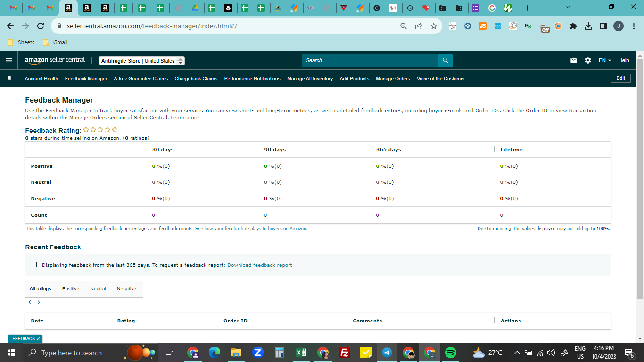The width and height of the screenshot is (644, 362).
Task: Select the Negative tab
Action: click(x=126, y=289)
